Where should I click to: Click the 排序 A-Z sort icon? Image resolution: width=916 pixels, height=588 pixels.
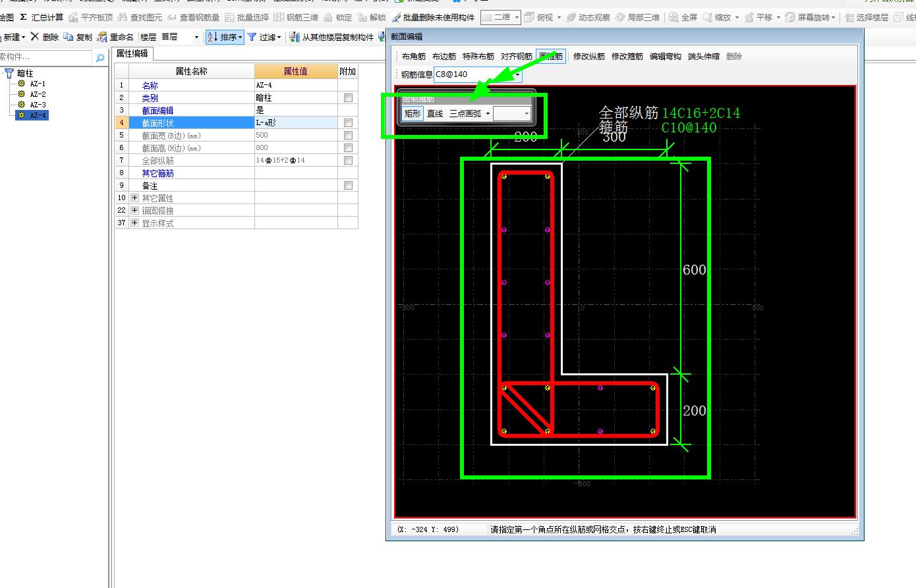click(x=212, y=37)
